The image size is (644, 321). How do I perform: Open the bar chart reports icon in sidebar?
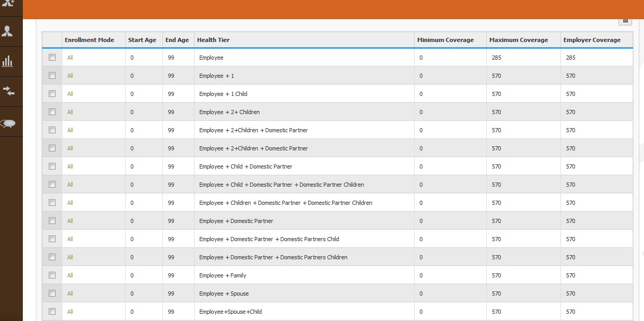pos(7,61)
